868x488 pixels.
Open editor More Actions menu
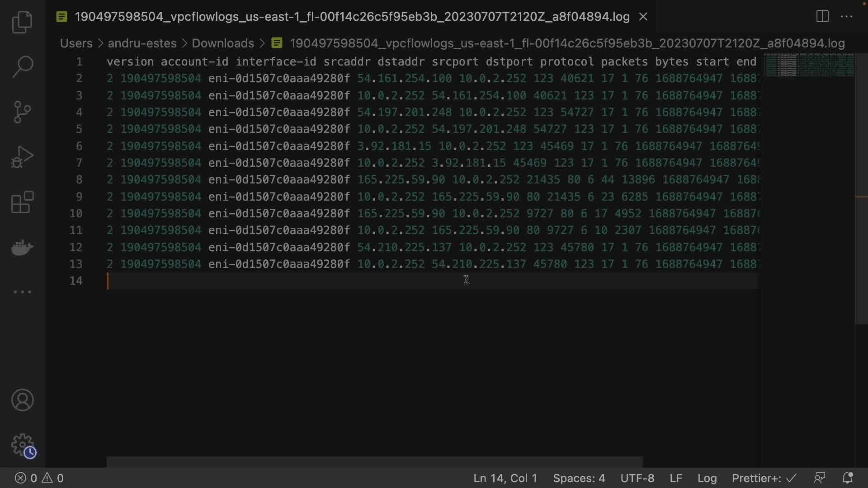pos(846,17)
